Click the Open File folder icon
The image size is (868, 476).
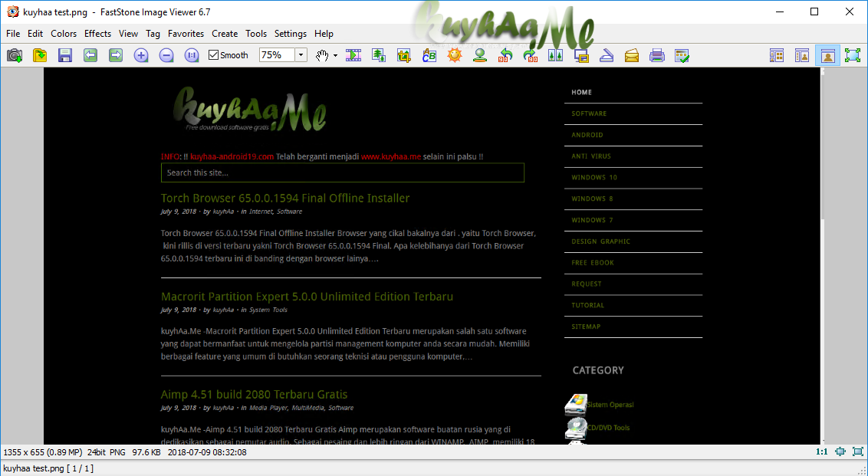pos(40,55)
